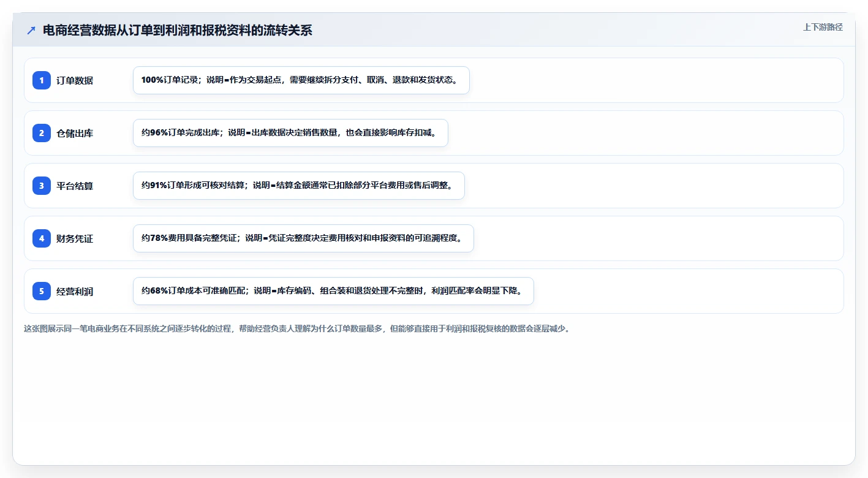Click the 上下游路径 label
Image resolution: width=868 pixels, height=478 pixels.
coord(823,27)
